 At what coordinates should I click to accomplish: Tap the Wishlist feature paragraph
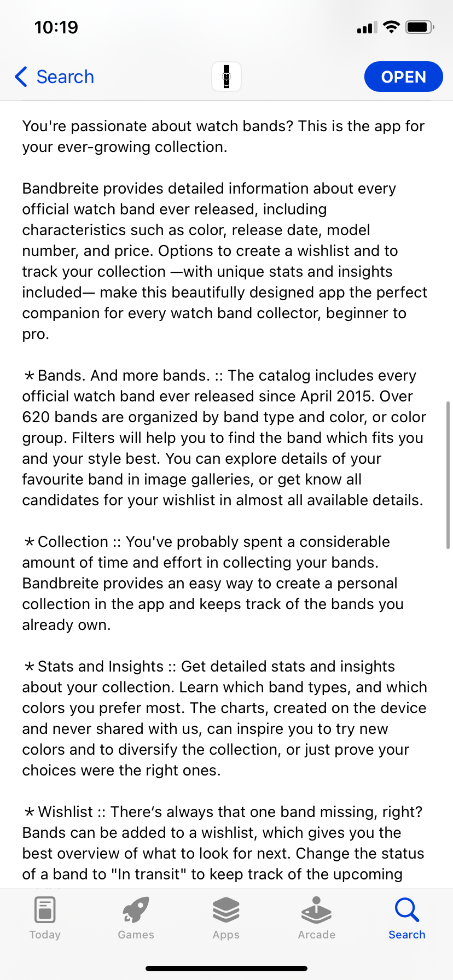point(223,843)
